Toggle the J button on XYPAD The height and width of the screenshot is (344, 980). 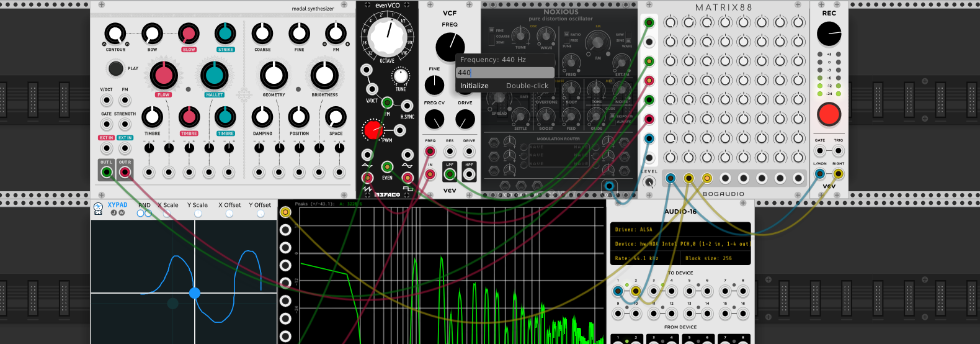click(114, 213)
